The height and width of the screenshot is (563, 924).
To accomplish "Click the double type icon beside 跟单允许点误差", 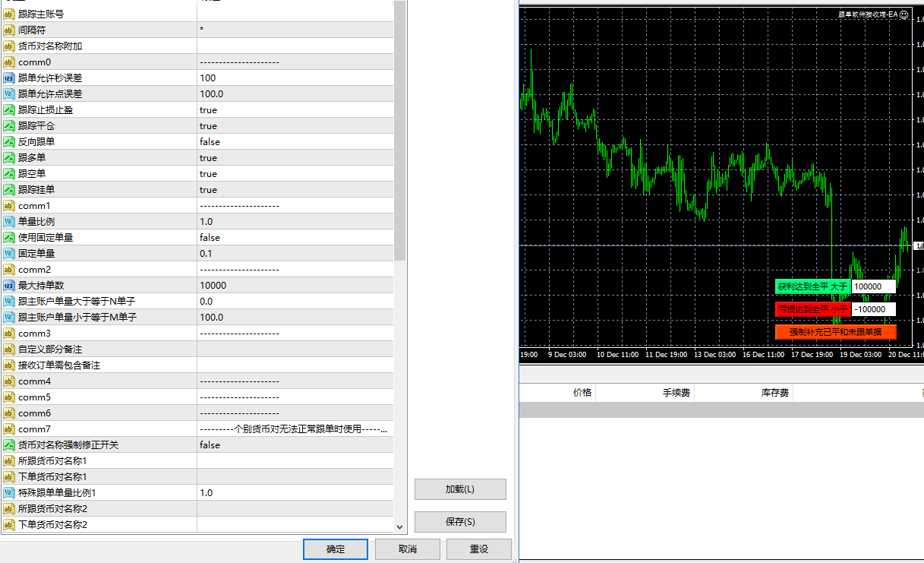I will click(9, 93).
